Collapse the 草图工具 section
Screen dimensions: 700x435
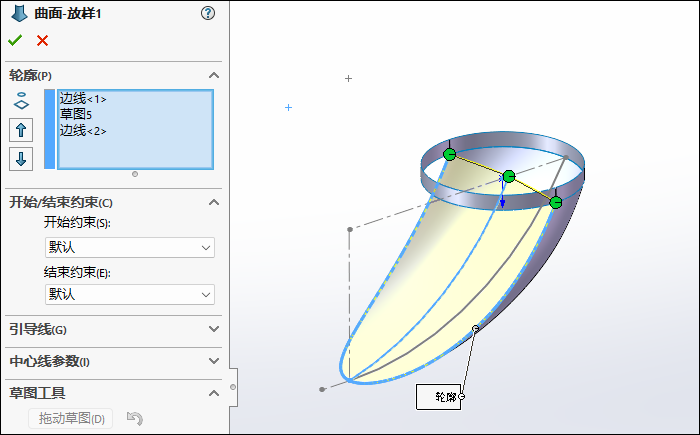214,393
